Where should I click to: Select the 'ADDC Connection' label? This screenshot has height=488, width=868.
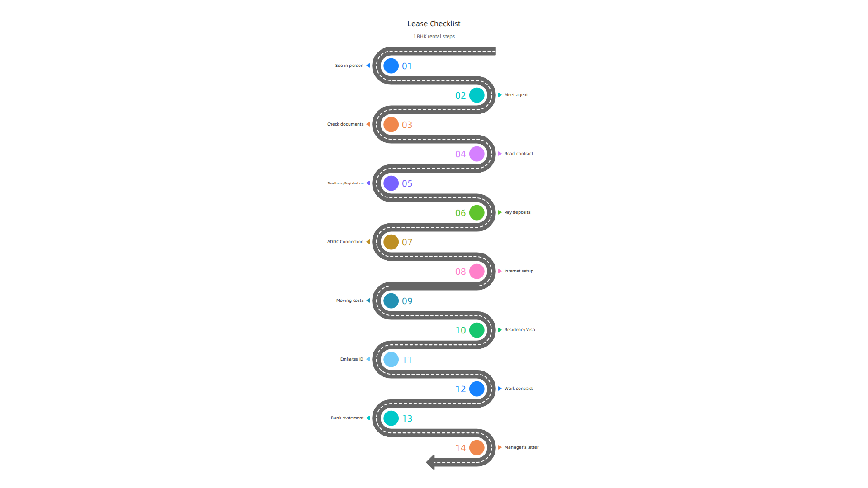coord(345,242)
